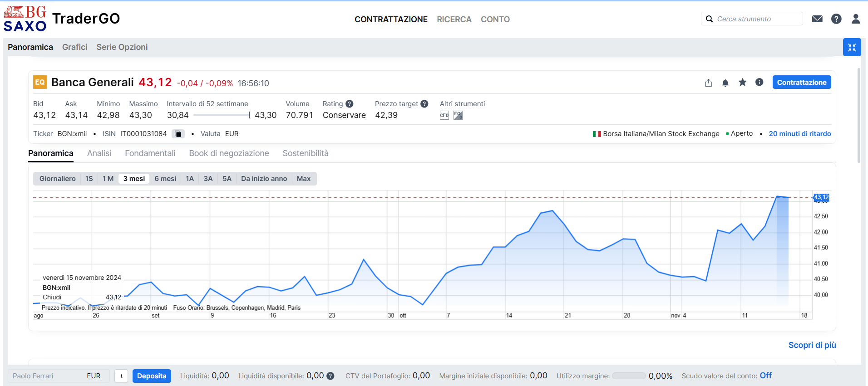Share Banca Generali instrument
The image size is (868, 386).
(x=708, y=83)
